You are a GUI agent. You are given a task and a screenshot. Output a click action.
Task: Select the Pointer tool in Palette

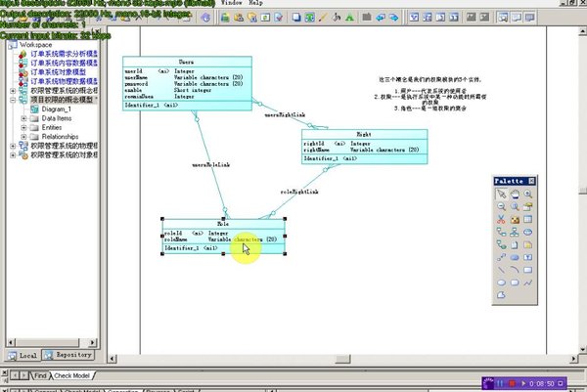coord(501,194)
